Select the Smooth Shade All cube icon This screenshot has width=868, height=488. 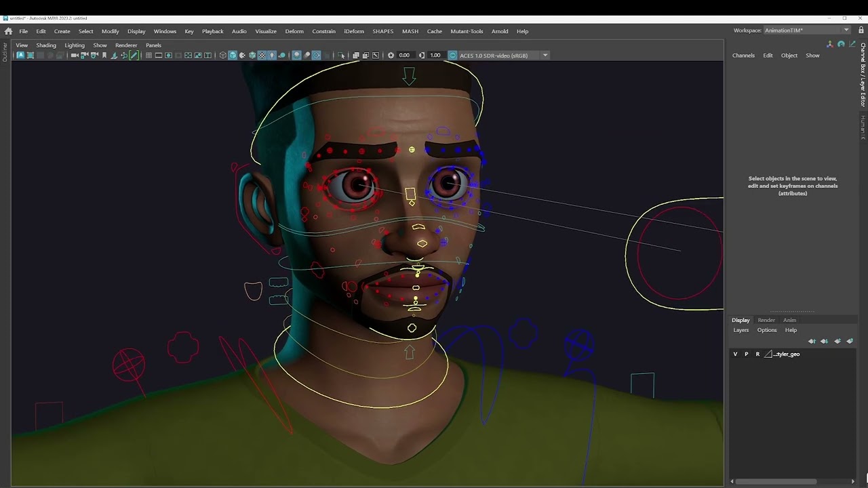tap(232, 55)
